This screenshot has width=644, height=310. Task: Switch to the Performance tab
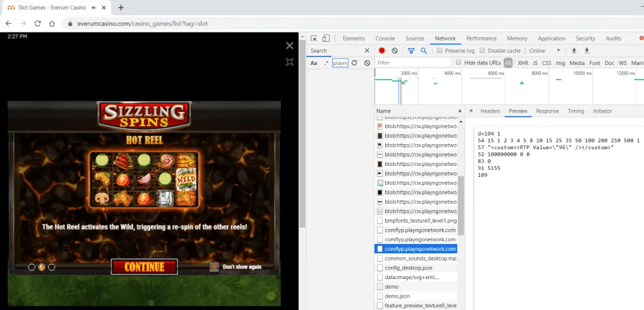click(481, 39)
